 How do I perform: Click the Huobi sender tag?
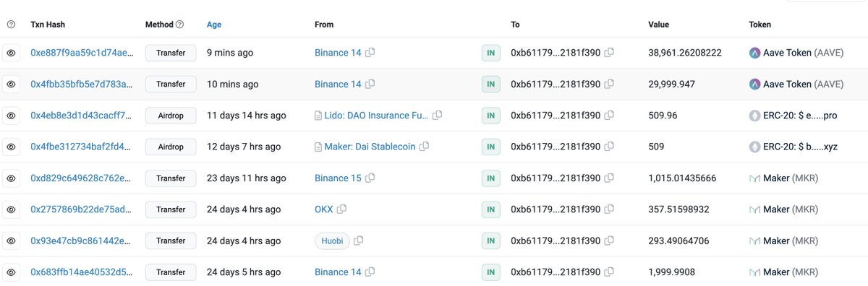coord(332,240)
